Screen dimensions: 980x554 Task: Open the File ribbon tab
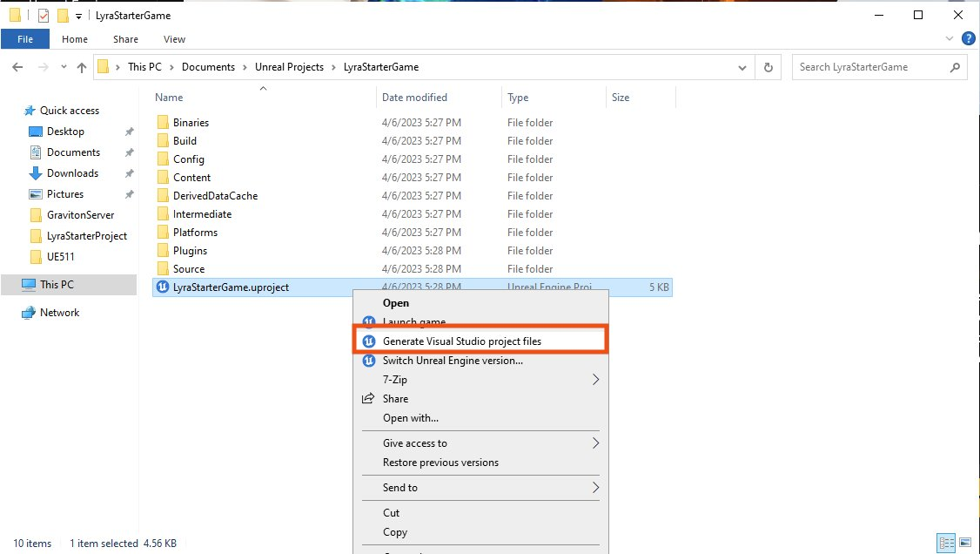[25, 39]
